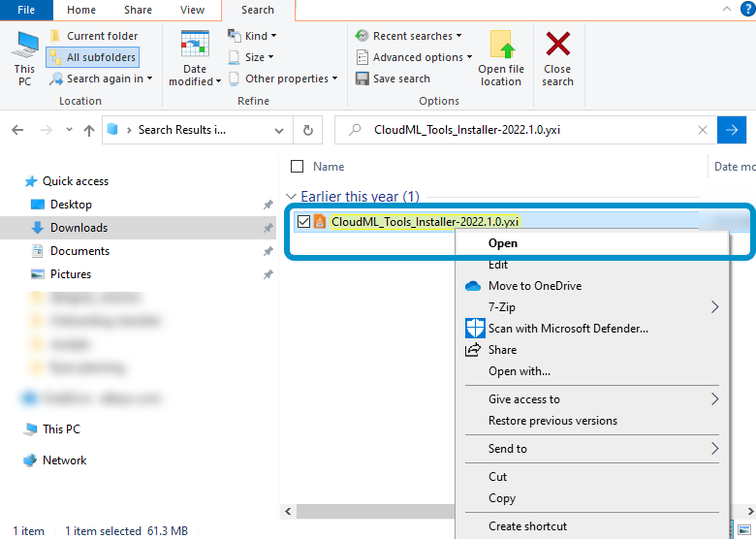This screenshot has width=756, height=539.
Task: Unpin Desktop using its pin icon
Action: tap(268, 205)
